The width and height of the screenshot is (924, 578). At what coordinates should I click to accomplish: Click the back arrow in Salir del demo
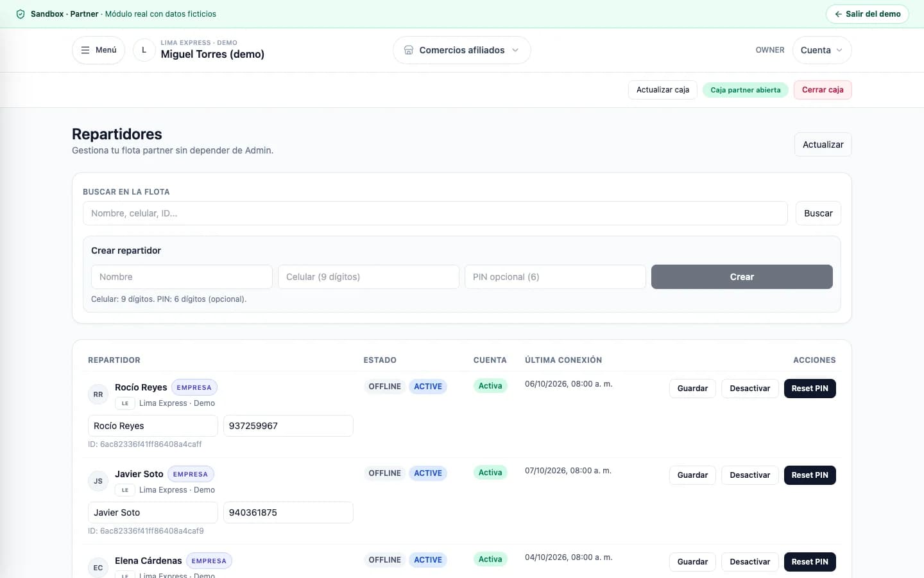point(838,14)
